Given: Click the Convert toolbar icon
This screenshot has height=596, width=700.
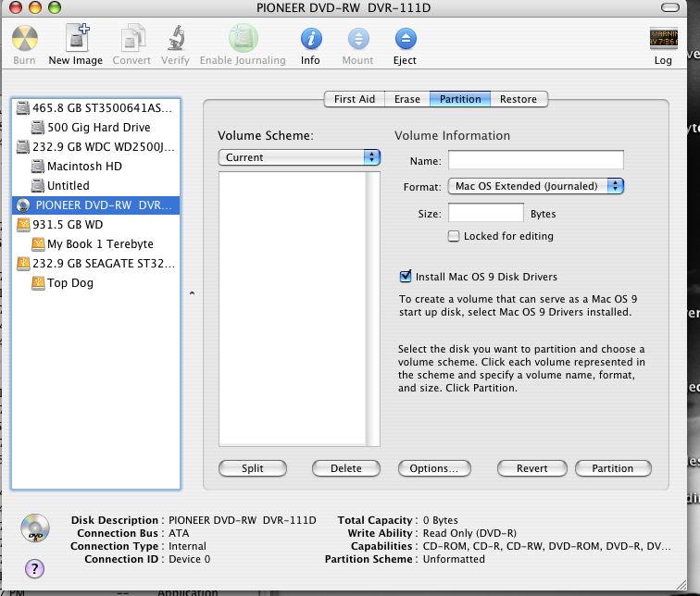Looking at the screenshot, I should click(132, 38).
